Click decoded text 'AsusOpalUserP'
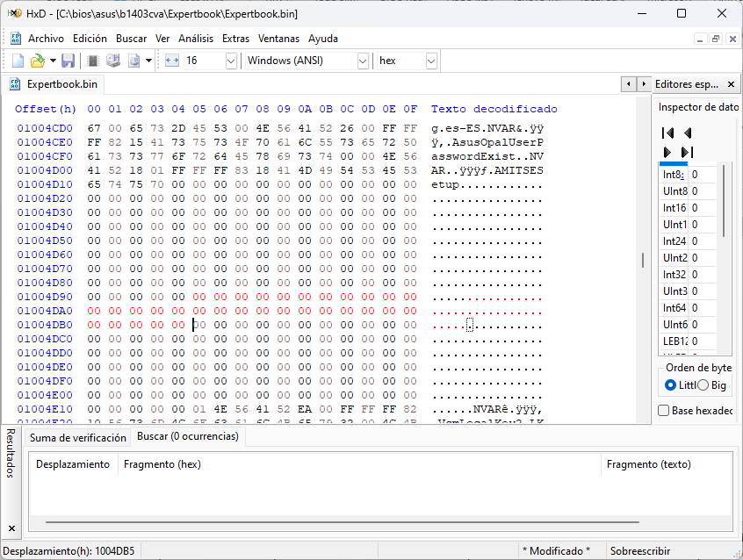Image resolution: width=743 pixels, height=560 pixels. (498, 142)
